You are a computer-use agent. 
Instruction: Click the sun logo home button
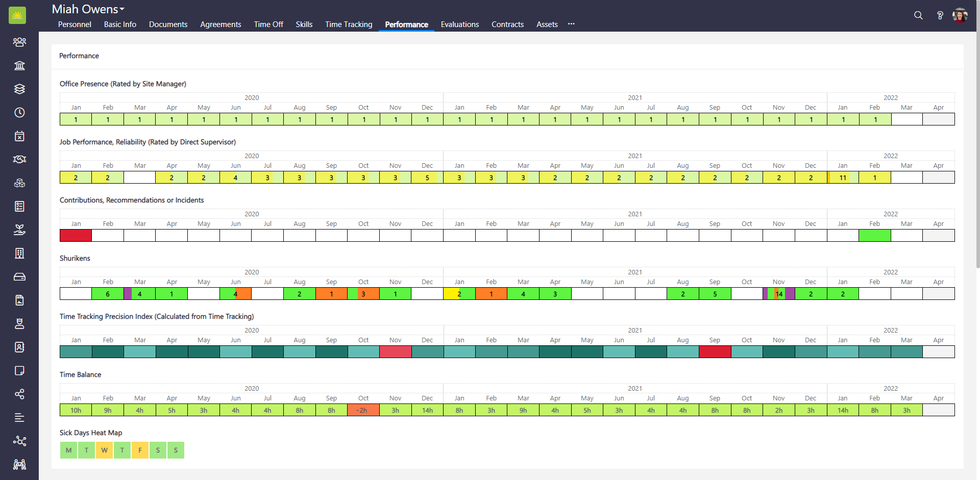pos(17,15)
